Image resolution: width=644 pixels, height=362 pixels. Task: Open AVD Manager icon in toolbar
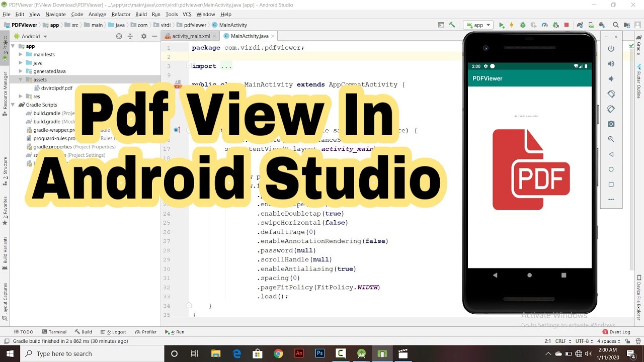tap(591, 25)
